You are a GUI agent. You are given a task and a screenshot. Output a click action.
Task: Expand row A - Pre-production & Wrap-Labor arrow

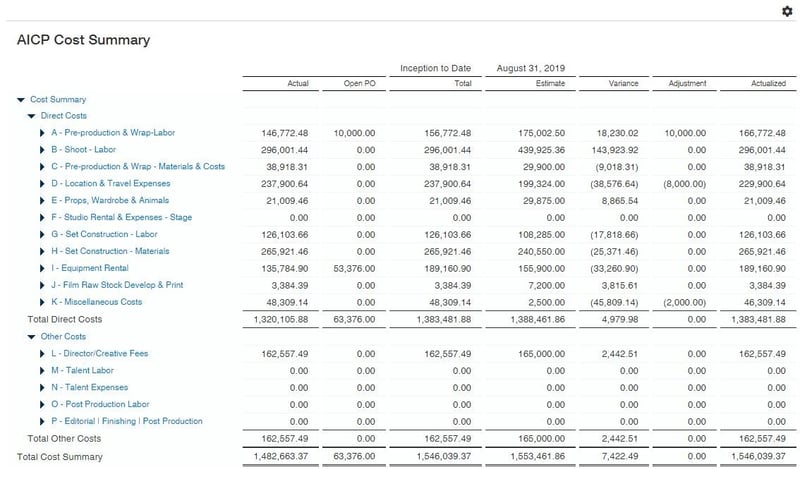pyautogui.click(x=42, y=133)
